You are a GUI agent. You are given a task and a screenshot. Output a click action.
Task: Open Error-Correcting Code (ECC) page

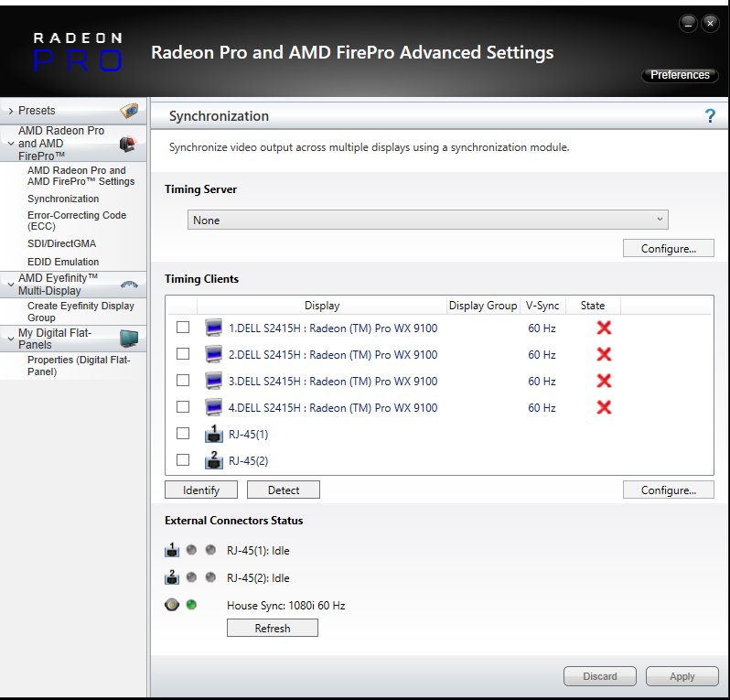[77, 221]
